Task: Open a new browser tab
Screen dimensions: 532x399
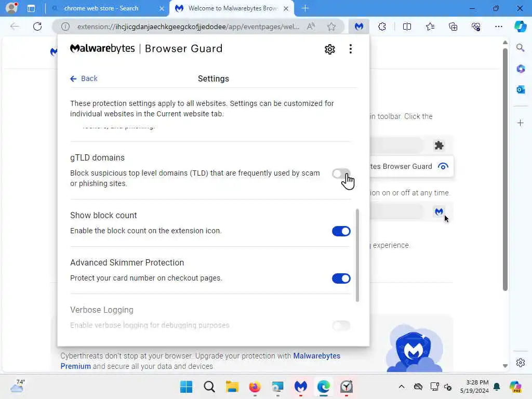Action: tap(305, 8)
